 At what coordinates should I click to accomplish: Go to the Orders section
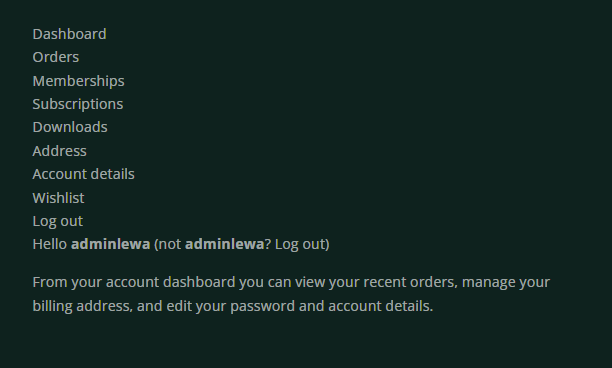pos(56,57)
